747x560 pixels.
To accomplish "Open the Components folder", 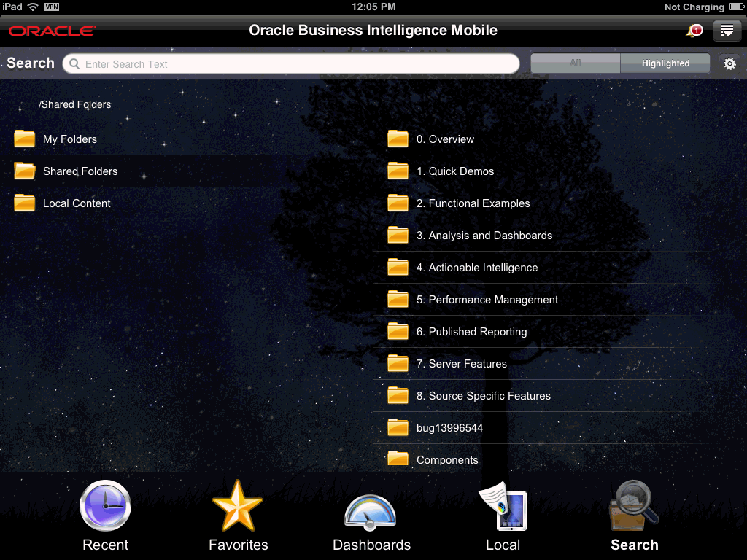I will click(x=447, y=459).
